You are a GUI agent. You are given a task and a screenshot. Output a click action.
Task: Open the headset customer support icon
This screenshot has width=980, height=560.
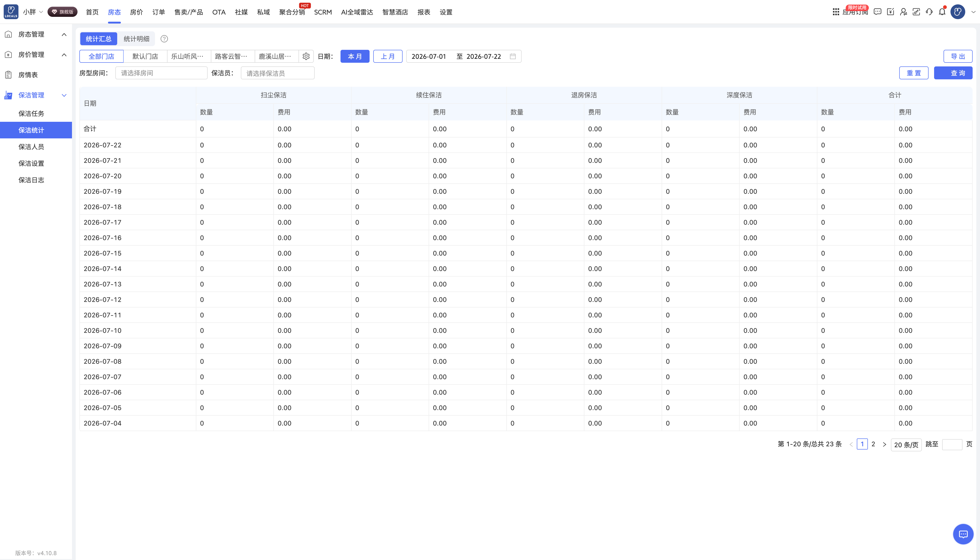click(x=929, y=12)
